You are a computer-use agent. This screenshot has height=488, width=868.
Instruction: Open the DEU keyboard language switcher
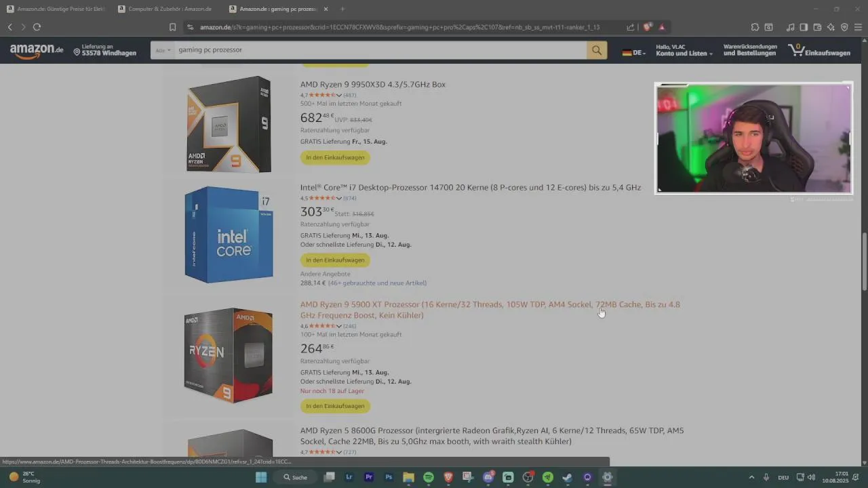(x=783, y=477)
